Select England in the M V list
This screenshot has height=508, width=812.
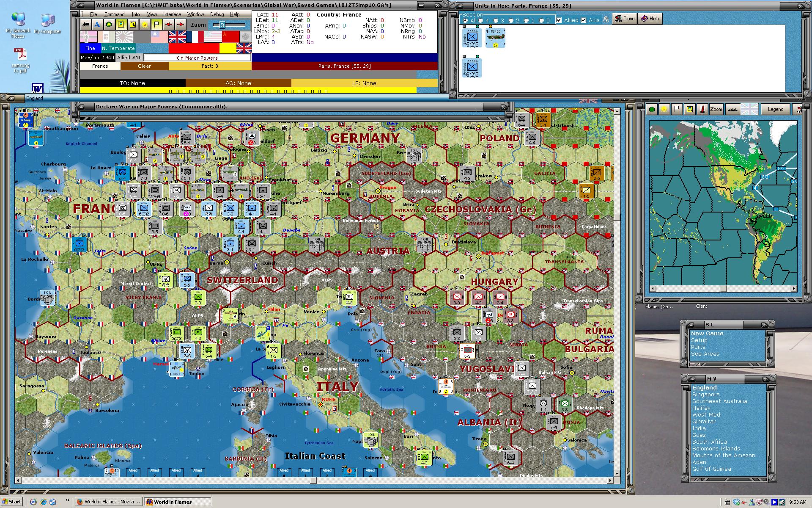705,388
